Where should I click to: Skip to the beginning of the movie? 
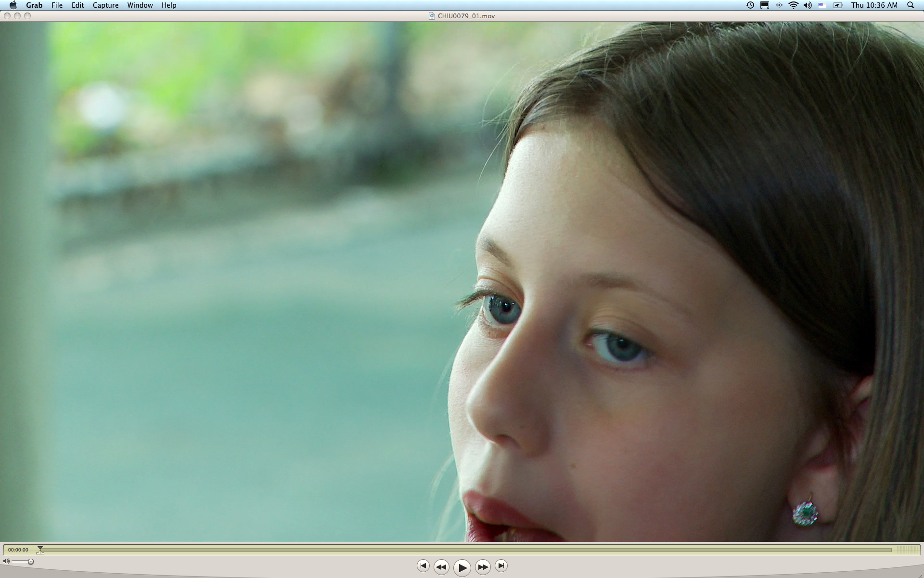click(423, 565)
